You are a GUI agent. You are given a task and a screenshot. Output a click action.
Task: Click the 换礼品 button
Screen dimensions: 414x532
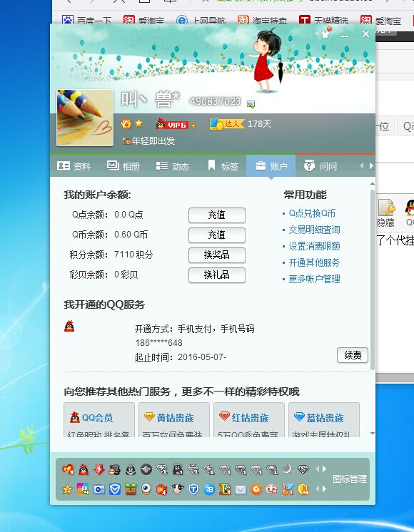(217, 275)
